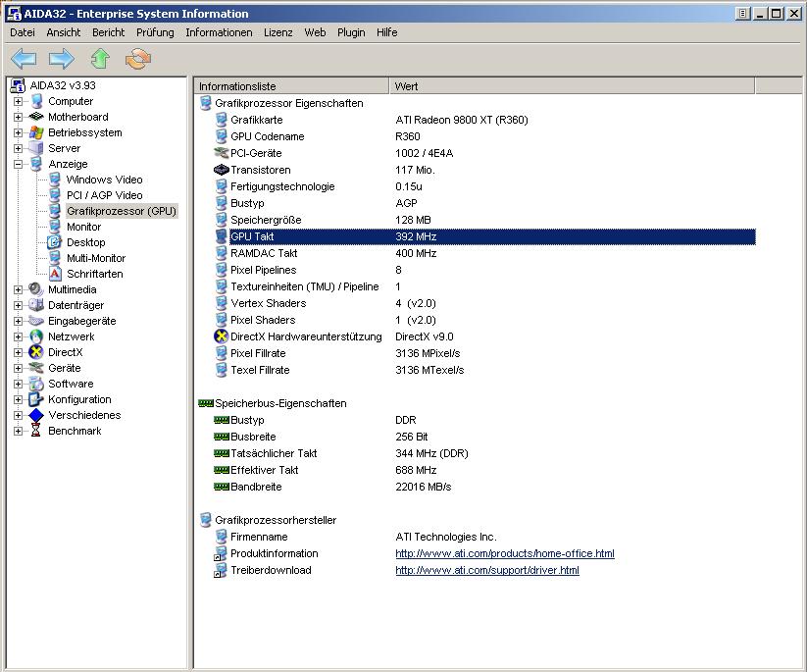Click the green up-level arrow icon
Viewport: 807px width, 672px height.
click(100, 59)
